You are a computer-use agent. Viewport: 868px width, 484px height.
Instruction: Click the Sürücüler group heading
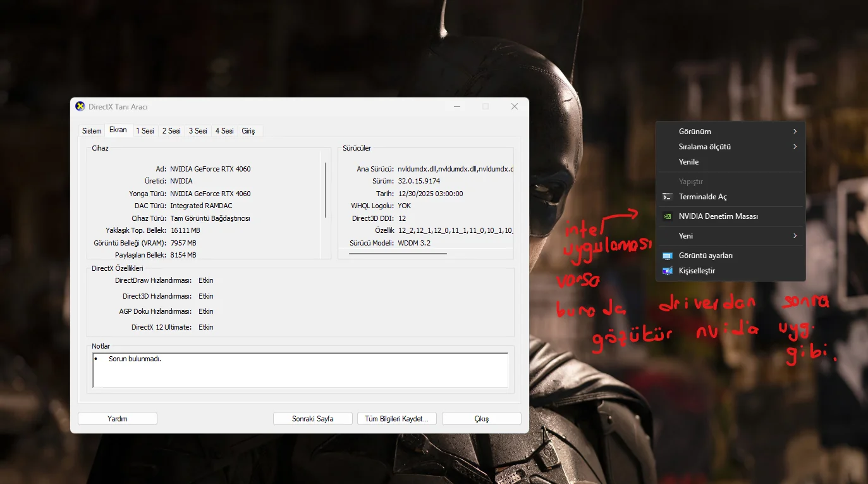pyautogui.click(x=357, y=148)
